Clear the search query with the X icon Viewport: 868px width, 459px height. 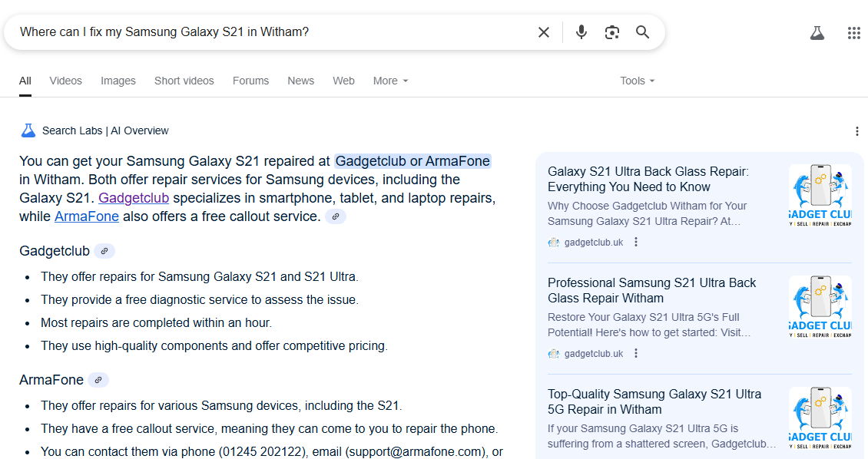544,32
